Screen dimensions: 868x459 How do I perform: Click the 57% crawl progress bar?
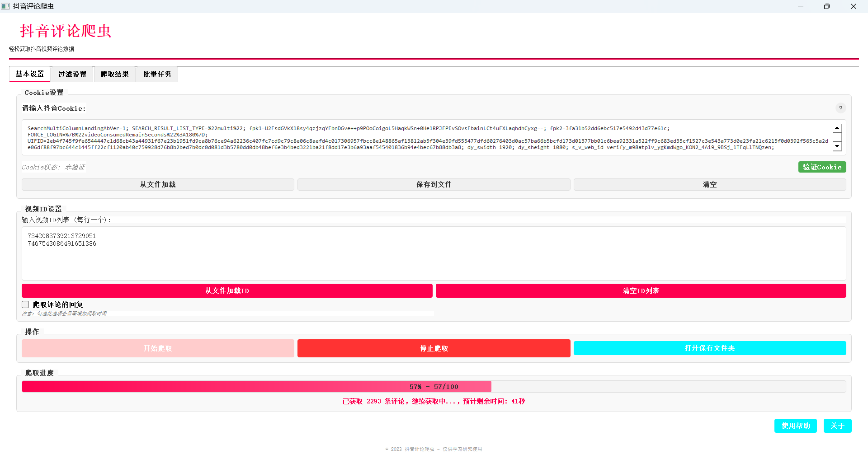434,387
